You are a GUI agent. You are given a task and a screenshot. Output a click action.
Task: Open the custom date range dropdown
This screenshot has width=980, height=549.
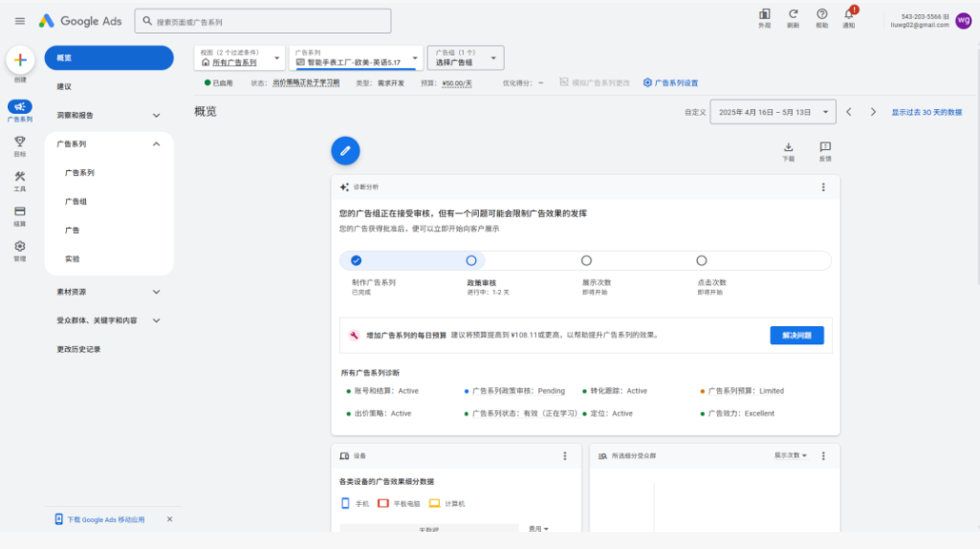point(773,112)
